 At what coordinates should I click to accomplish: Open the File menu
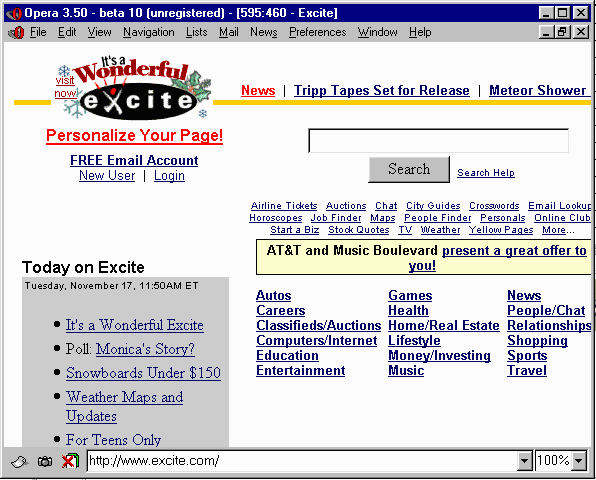(x=38, y=32)
